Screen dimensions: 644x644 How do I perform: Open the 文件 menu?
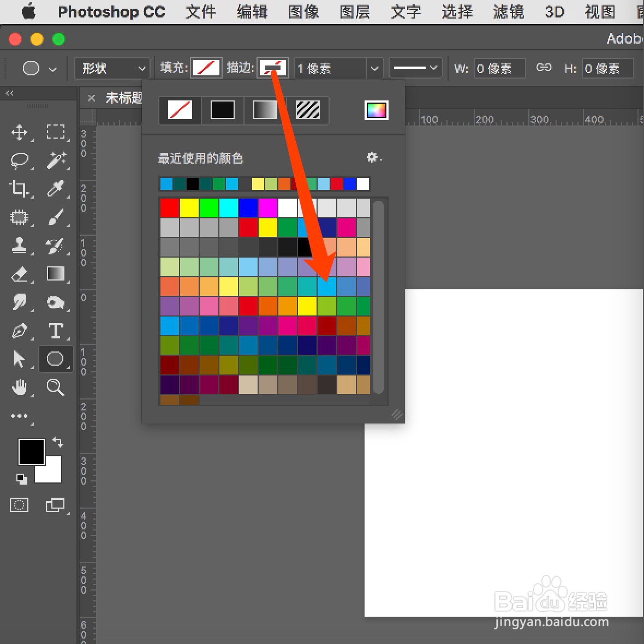tap(201, 12)
